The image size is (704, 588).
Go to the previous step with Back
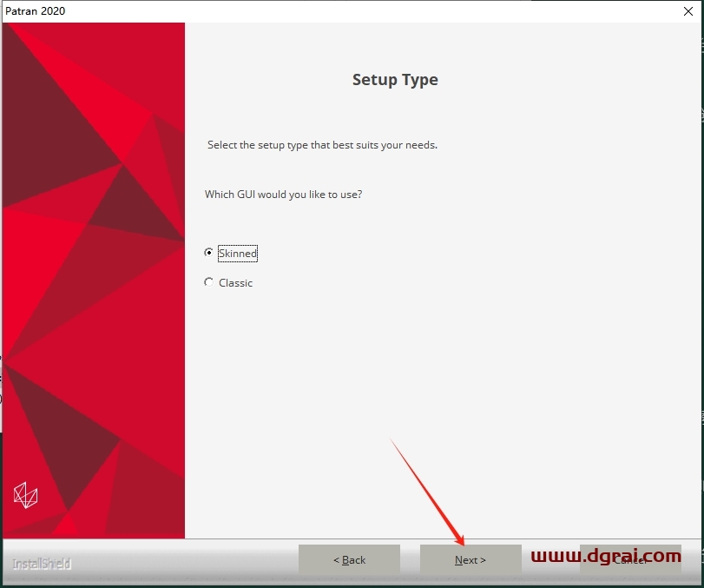pos(349,559)
